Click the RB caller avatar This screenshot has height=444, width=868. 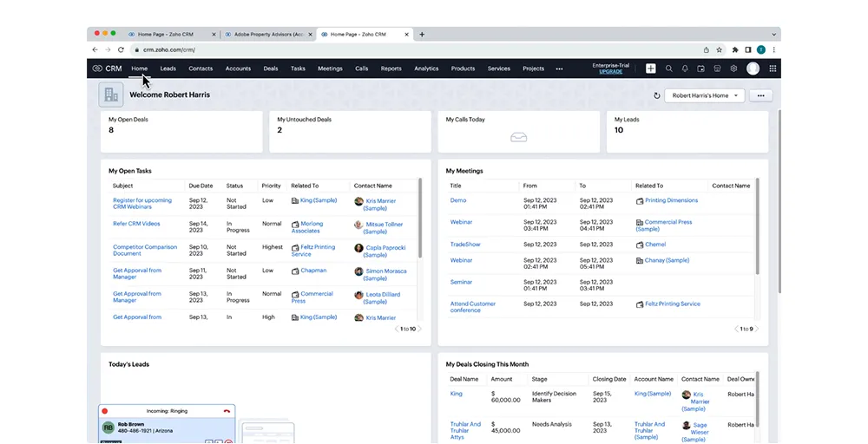(108, 428)
